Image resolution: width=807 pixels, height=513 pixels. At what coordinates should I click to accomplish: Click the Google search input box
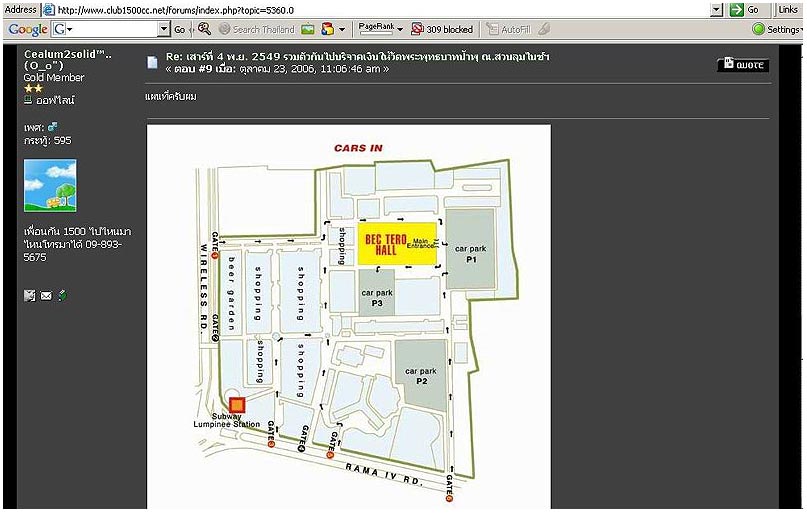pos(112,29)
